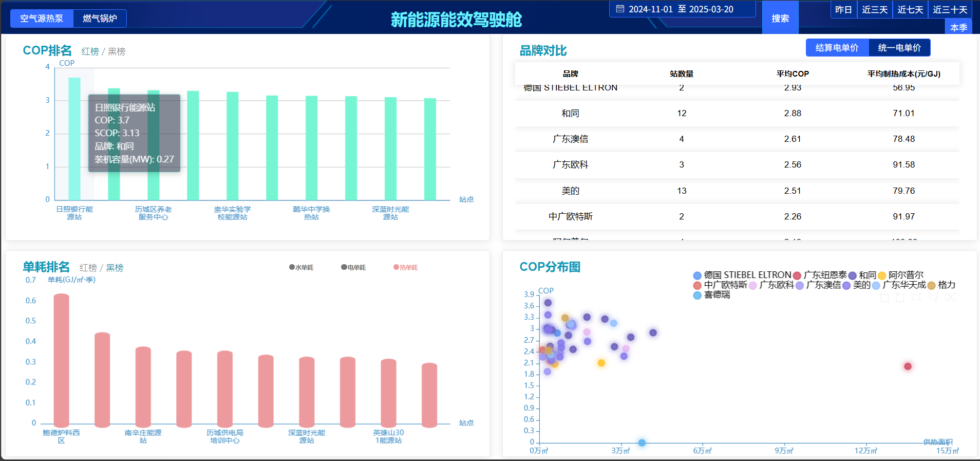Select the 结算电单价 tab in 品牌对比

837,48
